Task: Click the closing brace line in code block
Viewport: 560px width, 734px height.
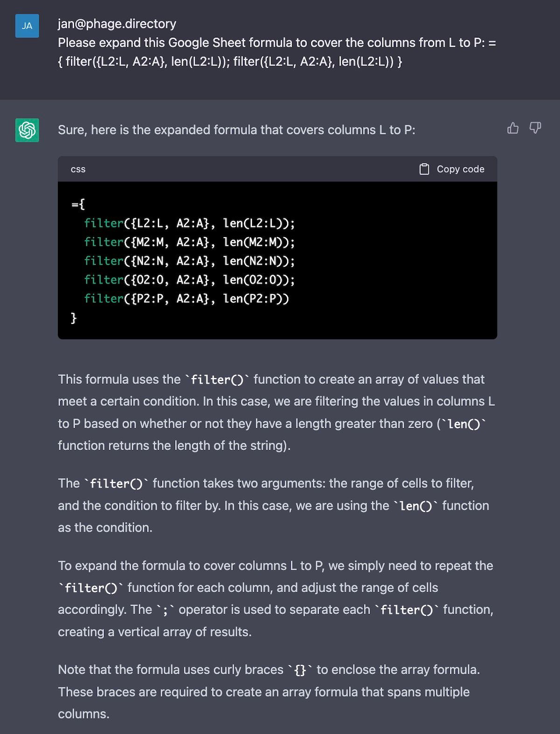Action: tap(74, 318)
